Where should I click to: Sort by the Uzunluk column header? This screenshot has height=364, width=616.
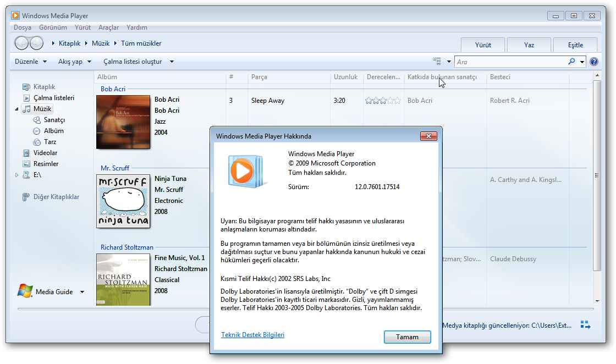click(x=347, y=77)
